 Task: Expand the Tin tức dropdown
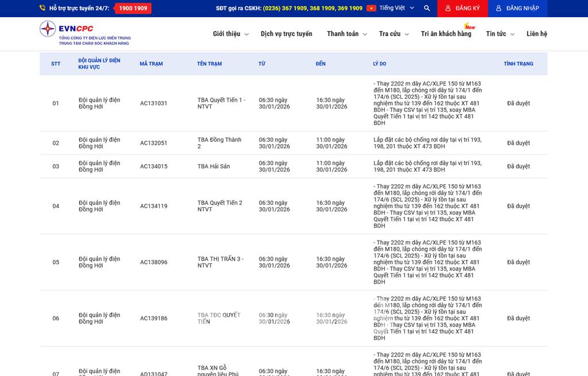coord(500,34)
